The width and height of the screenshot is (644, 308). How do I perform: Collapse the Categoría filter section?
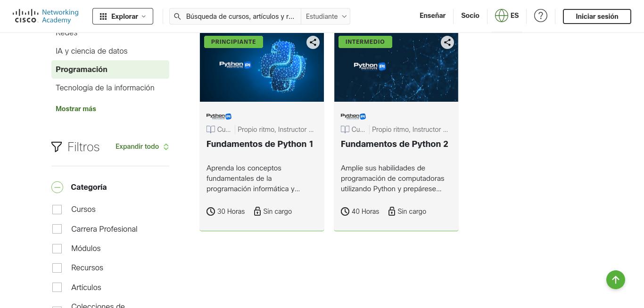57,187
